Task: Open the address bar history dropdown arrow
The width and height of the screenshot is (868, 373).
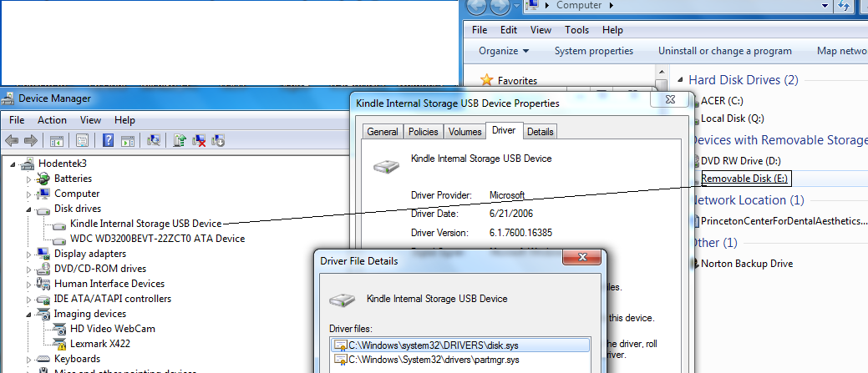Action: pos(825,6)
